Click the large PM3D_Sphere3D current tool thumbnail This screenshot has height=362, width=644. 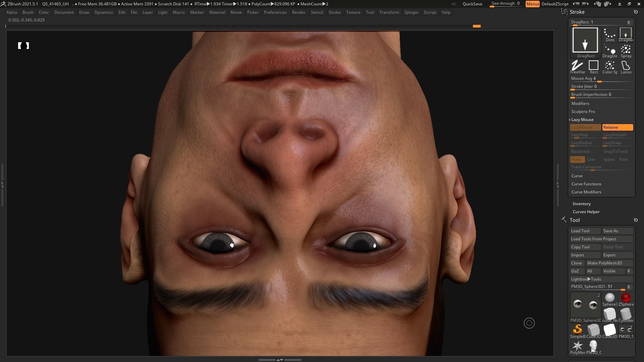(x=585, y=307)
